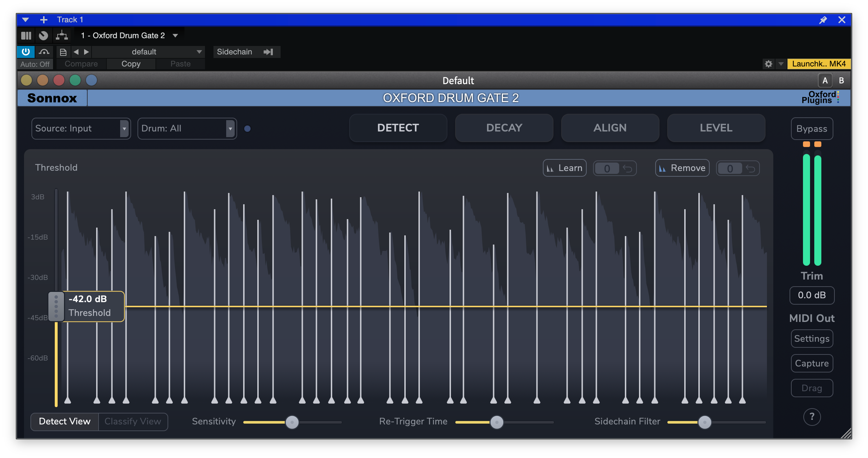Click the Default preset name bar
This screenshot has width=868, height=458.
point(458,81)
